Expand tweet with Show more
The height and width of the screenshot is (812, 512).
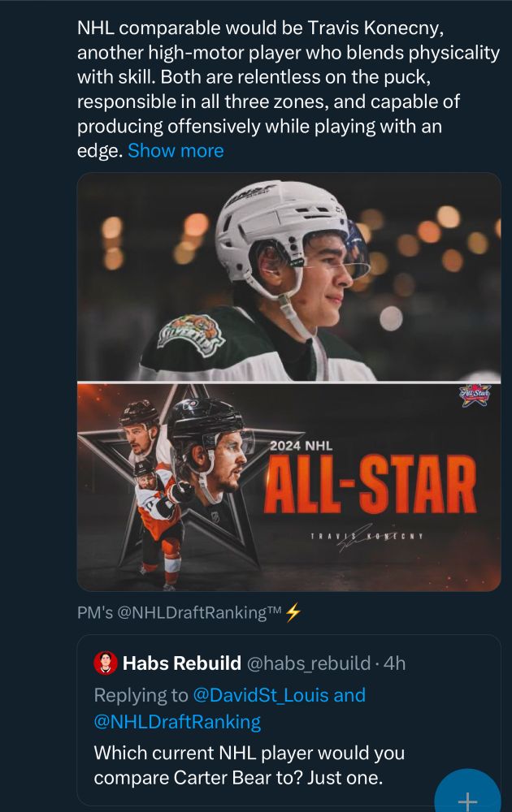click(x=176, y=151)
